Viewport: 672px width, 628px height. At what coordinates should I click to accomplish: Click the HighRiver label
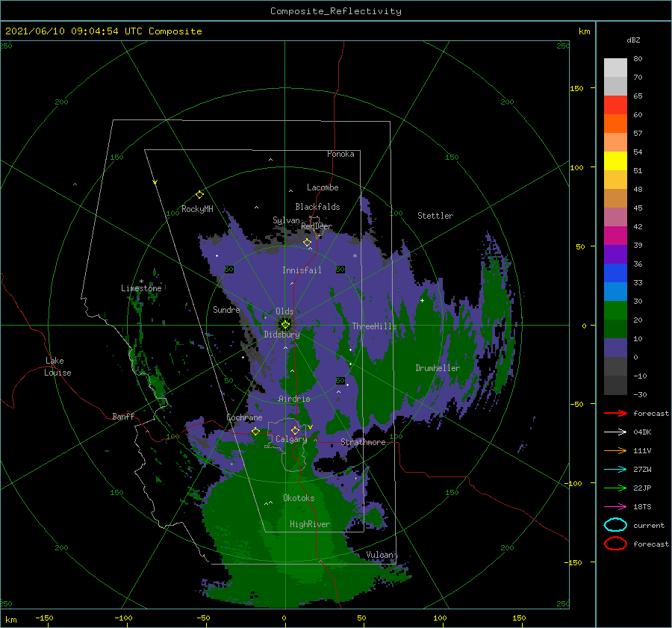pos(310,524)
